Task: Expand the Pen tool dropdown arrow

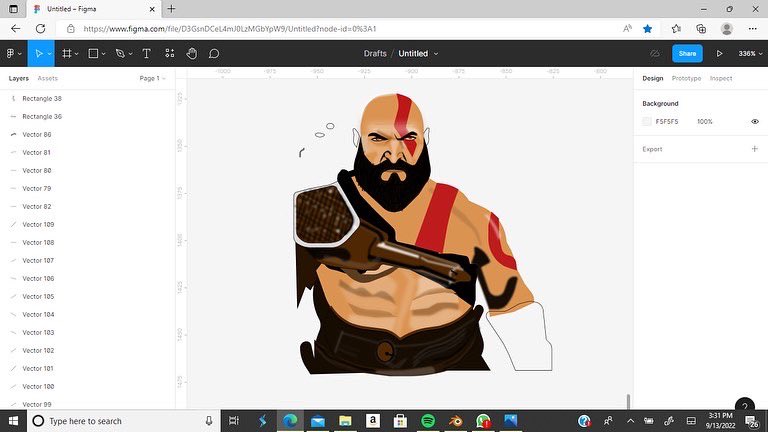Action: point(130,54)
